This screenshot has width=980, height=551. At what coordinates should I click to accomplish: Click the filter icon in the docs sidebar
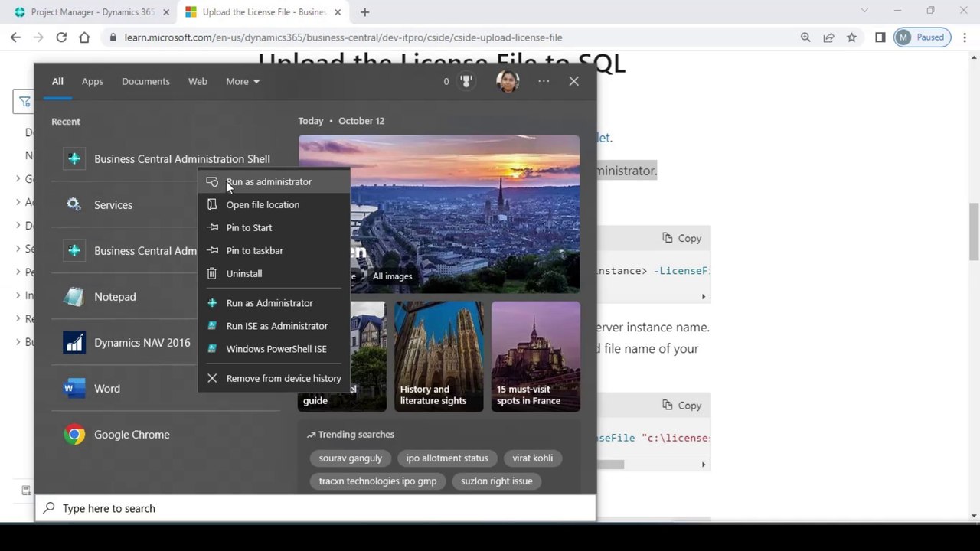tap(24, 102)
